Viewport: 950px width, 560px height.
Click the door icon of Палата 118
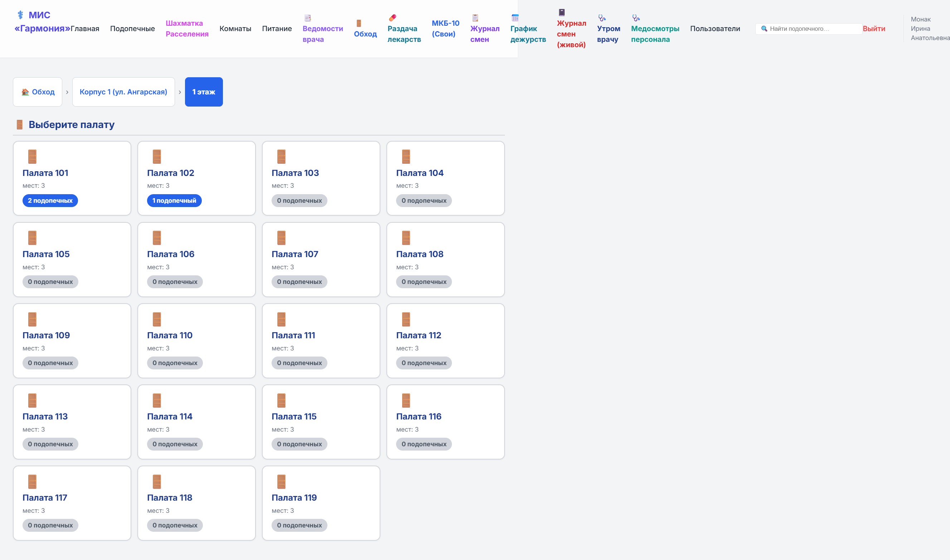[x=157, y=482]
